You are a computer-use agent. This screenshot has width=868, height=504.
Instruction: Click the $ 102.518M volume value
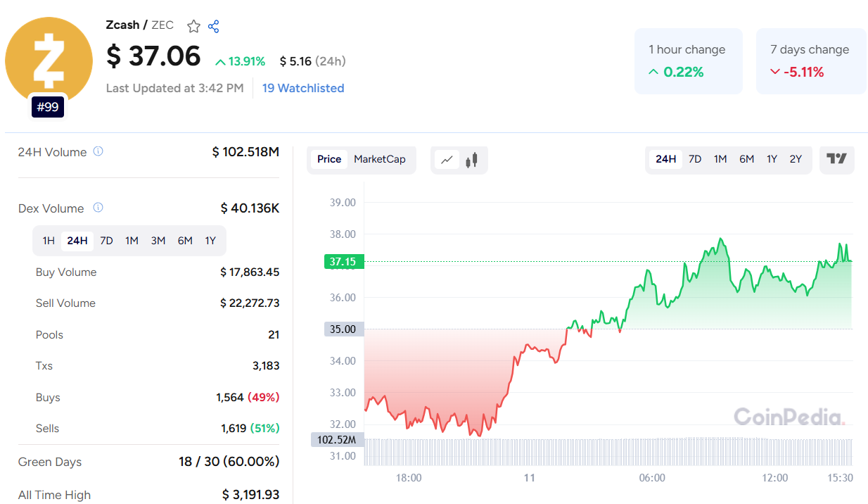click(x=245, y=151)
